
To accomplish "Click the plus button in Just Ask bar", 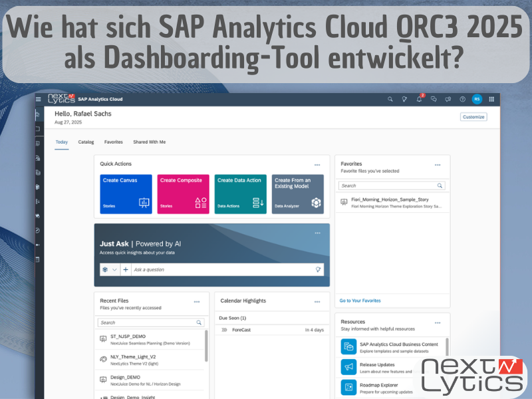I will [x=126, y=269].
